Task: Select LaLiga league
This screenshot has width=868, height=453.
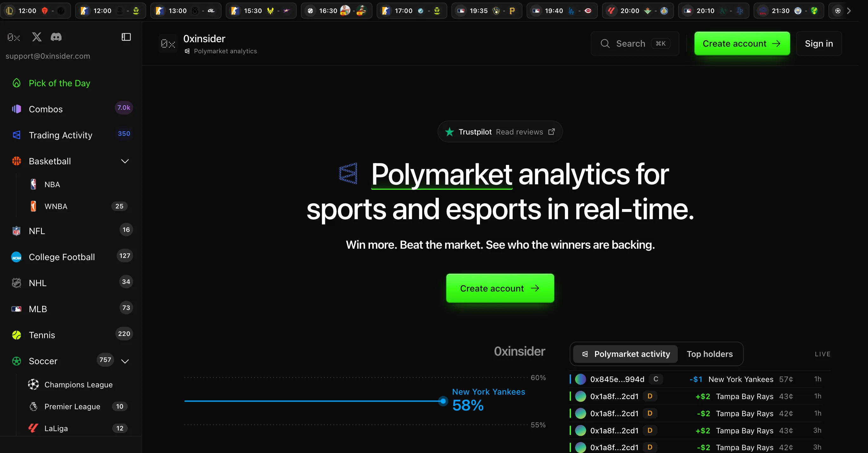Action: tap(78, 428)
